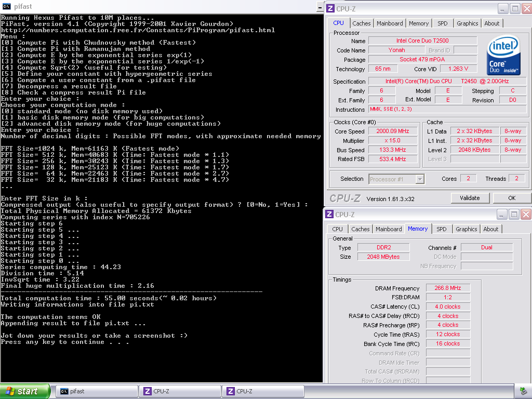The image size is (532, 399).
Task: Click the Technology value 65 nm
Action: pos(383,69)
